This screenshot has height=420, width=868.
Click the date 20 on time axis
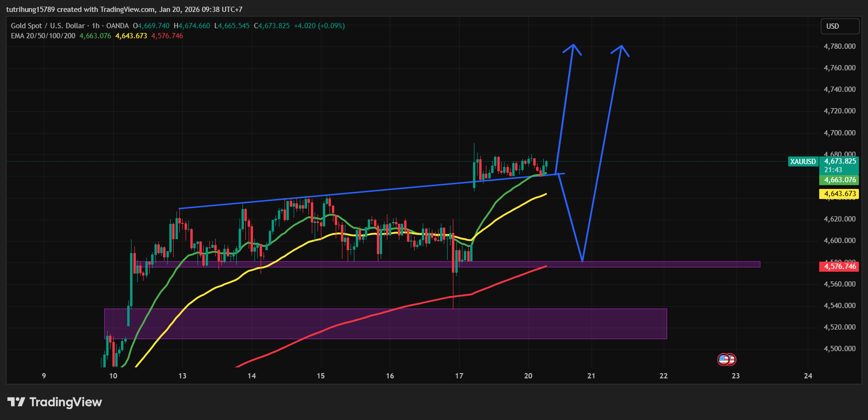[528, 376]
